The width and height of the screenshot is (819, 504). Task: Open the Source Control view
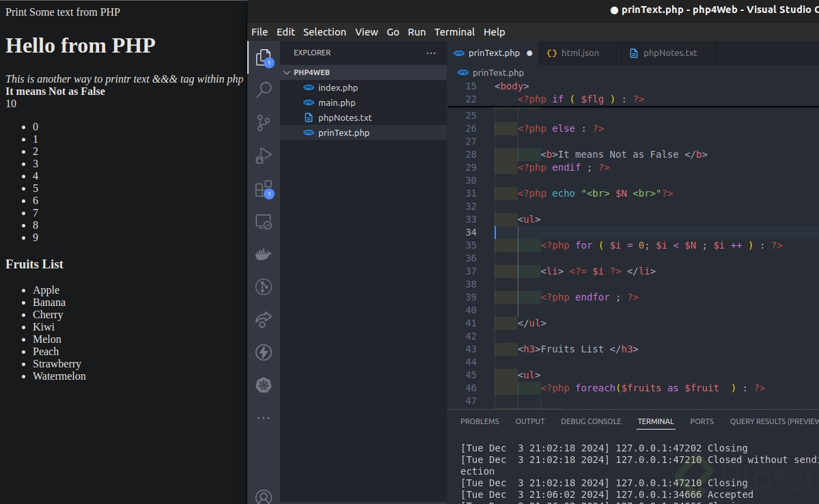point(264,123)
